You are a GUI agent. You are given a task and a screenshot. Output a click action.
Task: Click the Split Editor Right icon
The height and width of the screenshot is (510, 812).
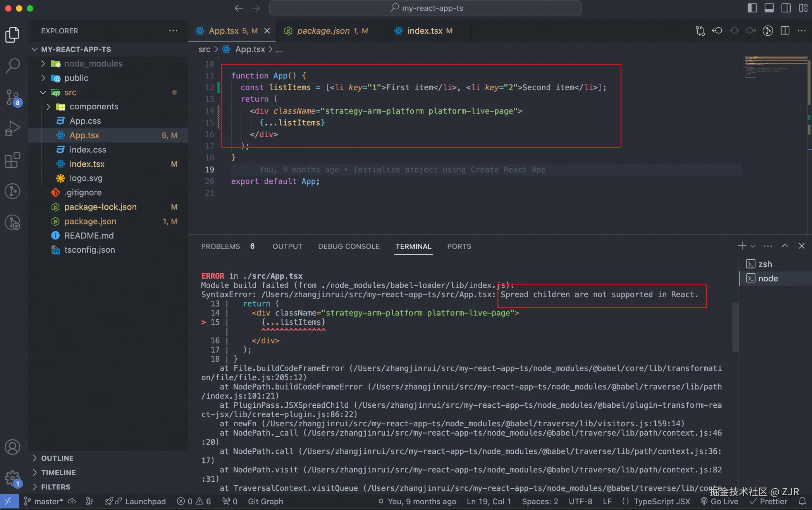[785, 31]
